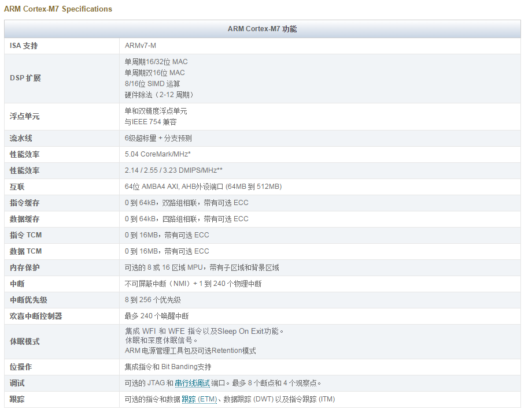532x413 pixels.
Task: Click the 双路组相联 instruction cache value
Action: tap(187, 203)
